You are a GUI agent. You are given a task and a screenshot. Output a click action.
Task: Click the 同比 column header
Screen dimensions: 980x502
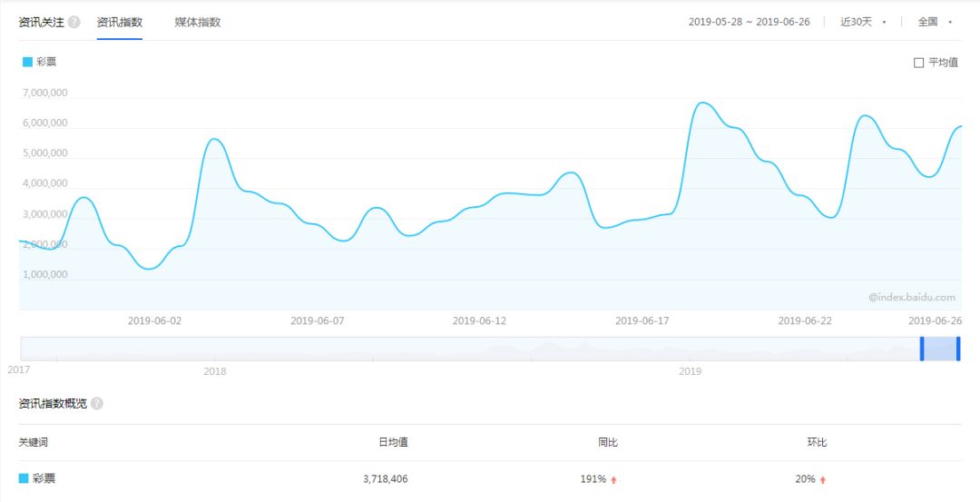point(608,443)
